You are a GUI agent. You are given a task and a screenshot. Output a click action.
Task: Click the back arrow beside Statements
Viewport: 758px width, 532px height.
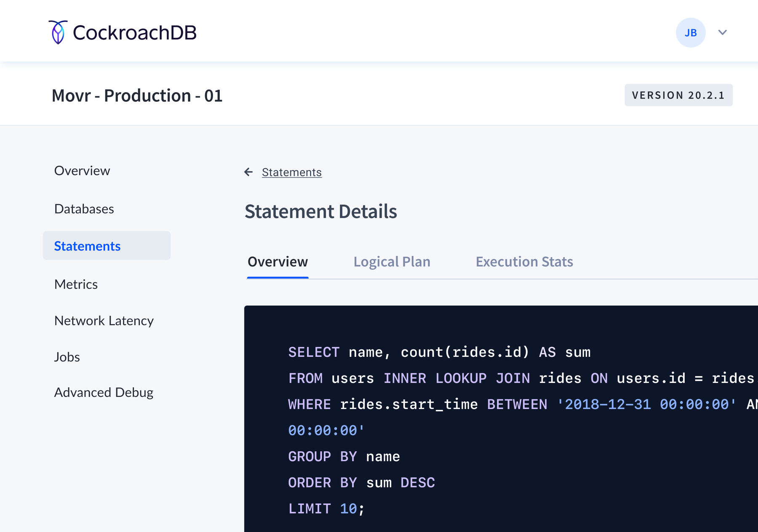[x=248, y=172]
